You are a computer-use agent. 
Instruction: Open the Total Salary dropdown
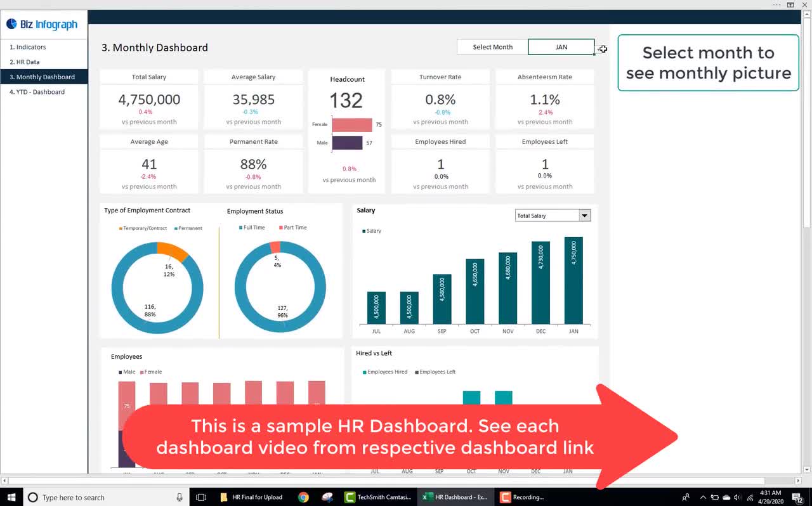pos(584,215)
